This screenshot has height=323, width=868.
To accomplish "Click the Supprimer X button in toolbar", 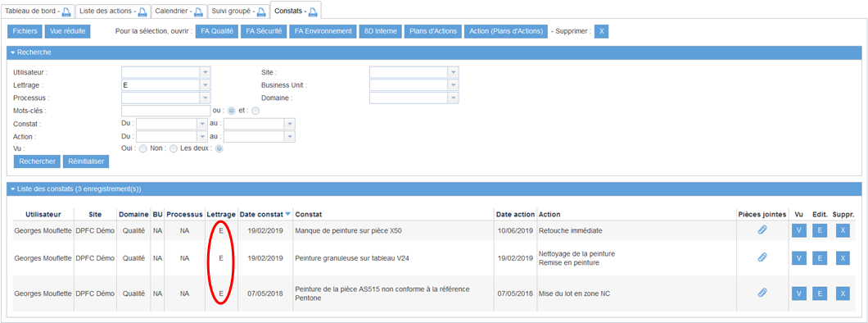I will (602, 32).
